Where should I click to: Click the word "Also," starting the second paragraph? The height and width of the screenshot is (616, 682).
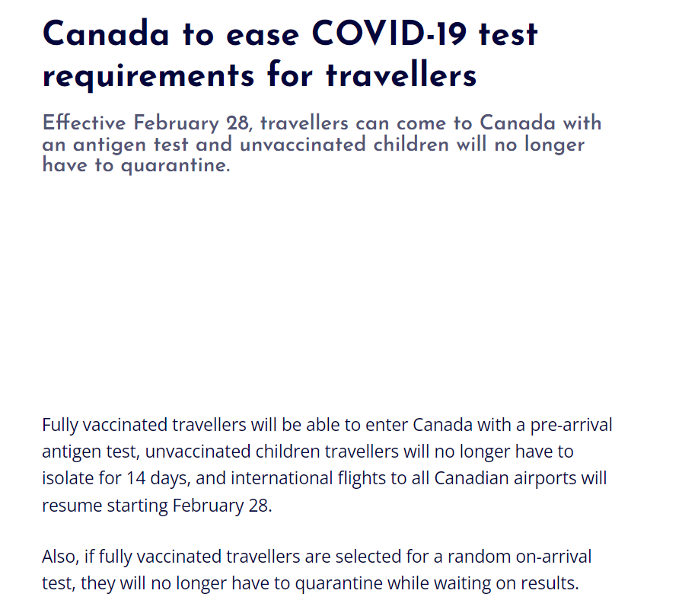[x=61, y=557]
